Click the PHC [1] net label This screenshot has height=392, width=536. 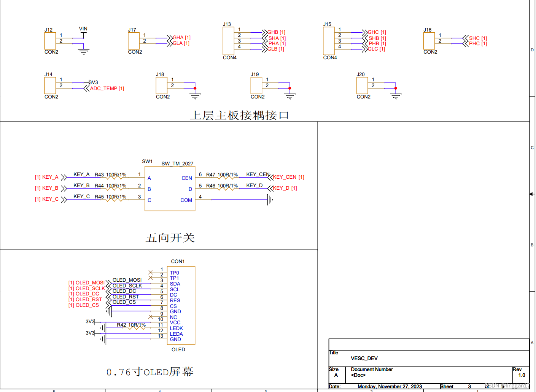coord(478,44)
